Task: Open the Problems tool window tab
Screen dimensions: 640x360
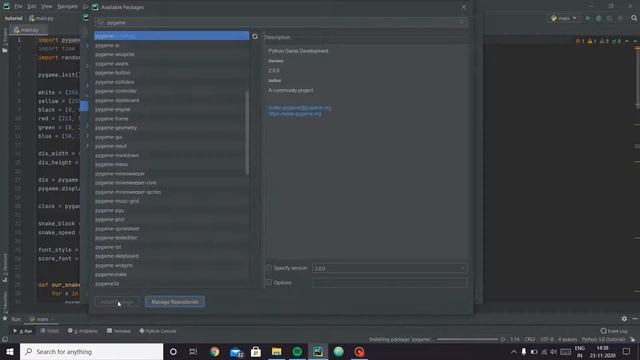Action: 83,331
